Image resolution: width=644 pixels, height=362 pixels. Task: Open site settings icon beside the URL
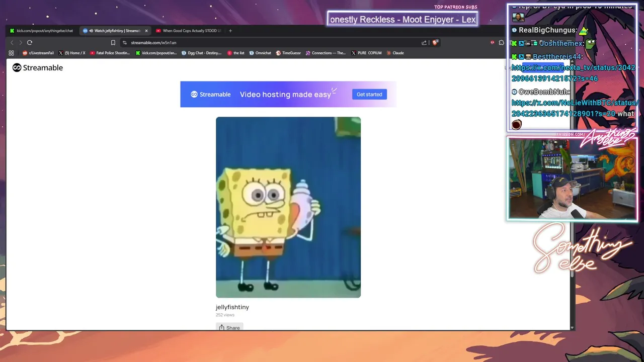pyautogui.click(x=125, y=43)
